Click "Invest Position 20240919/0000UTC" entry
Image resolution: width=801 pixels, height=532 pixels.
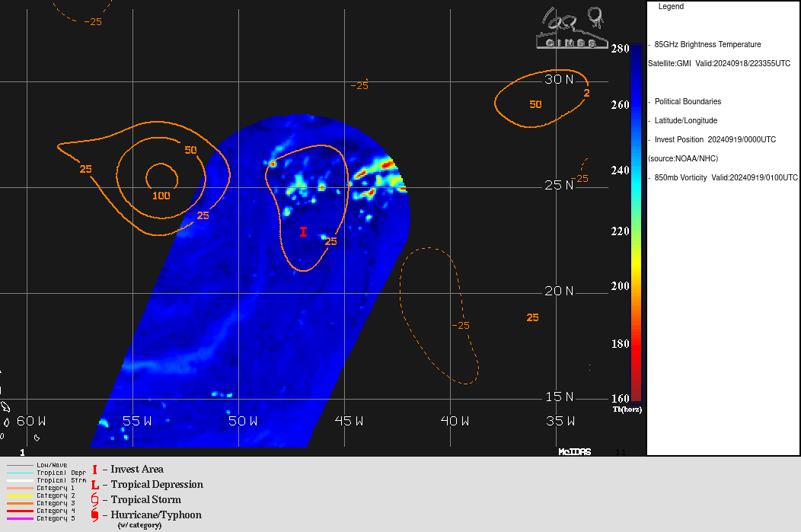715,139
